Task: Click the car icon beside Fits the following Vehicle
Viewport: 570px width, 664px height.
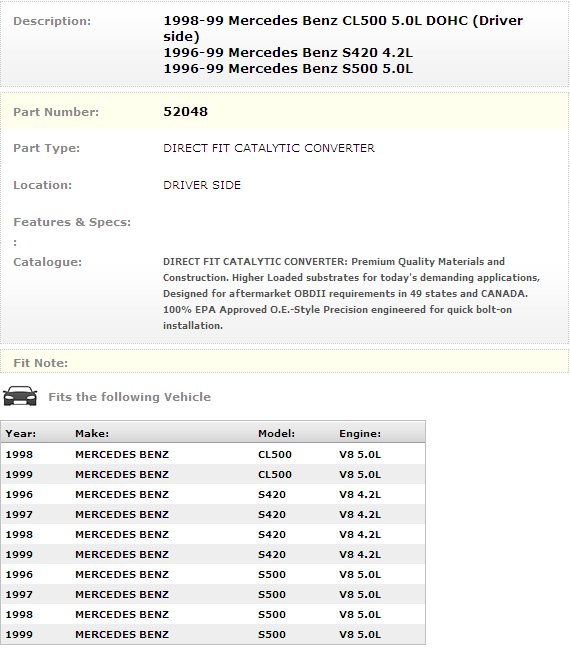Action: point(20,396)
